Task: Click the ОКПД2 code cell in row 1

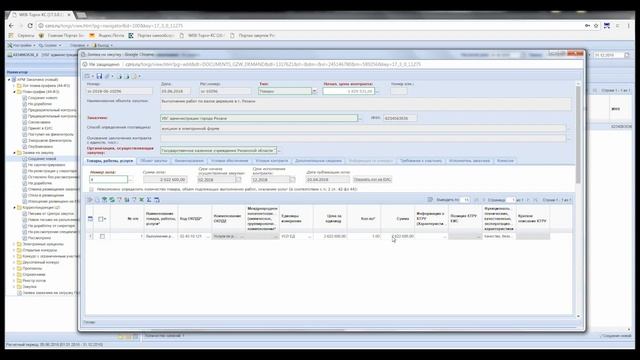Action: click(x=194, y=236)
